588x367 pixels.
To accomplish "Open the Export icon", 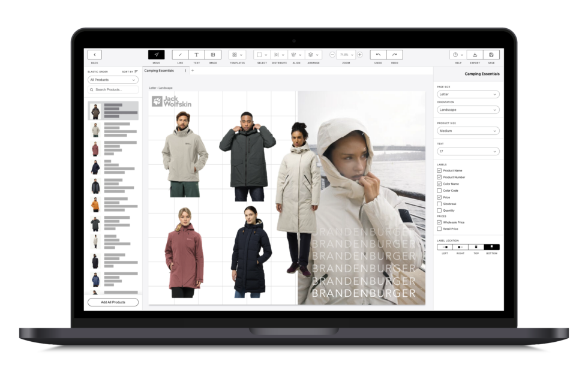I will point(476,54).
